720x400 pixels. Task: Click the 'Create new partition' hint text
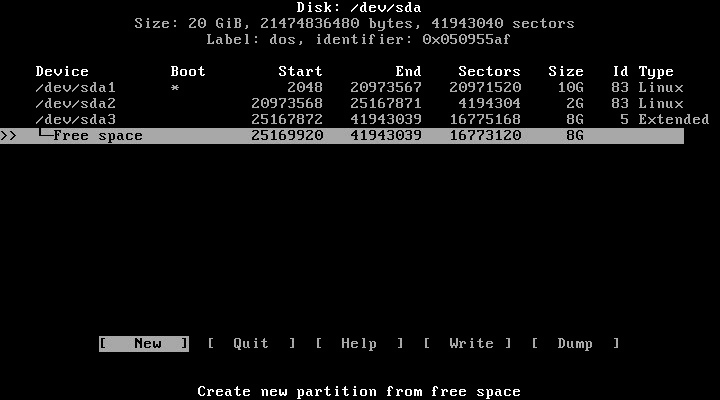(359, 392)
